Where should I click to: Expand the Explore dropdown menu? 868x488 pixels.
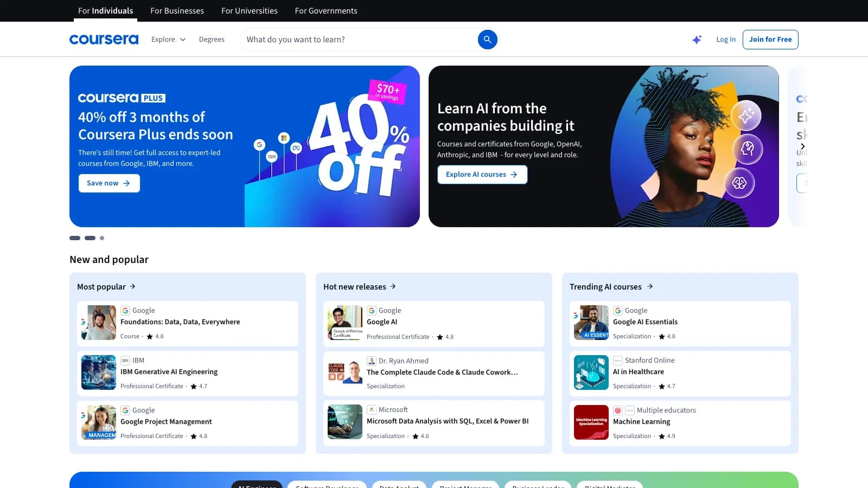tap(168, 40)
